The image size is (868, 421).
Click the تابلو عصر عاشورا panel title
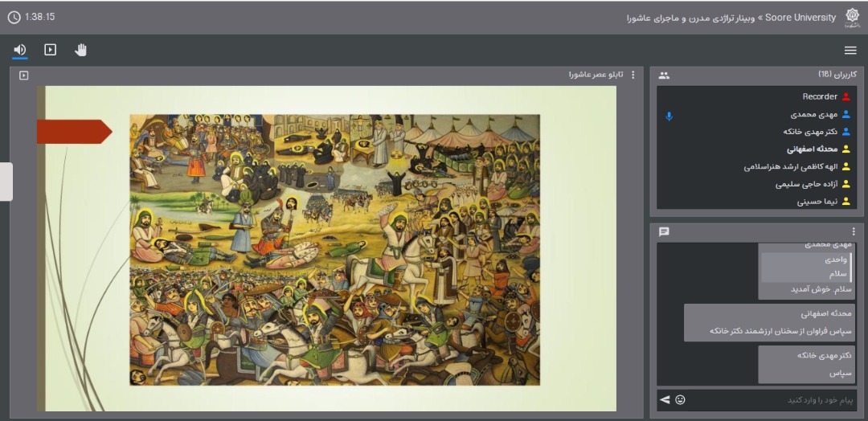tap(596, 74)
